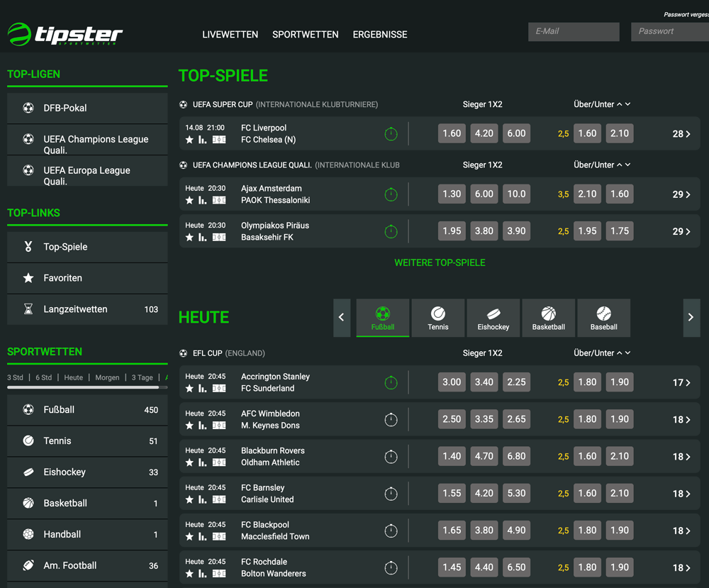Open pitch view icon for Olympiakos Piräus match
709x588 pixels.
(x=219, y=238)
